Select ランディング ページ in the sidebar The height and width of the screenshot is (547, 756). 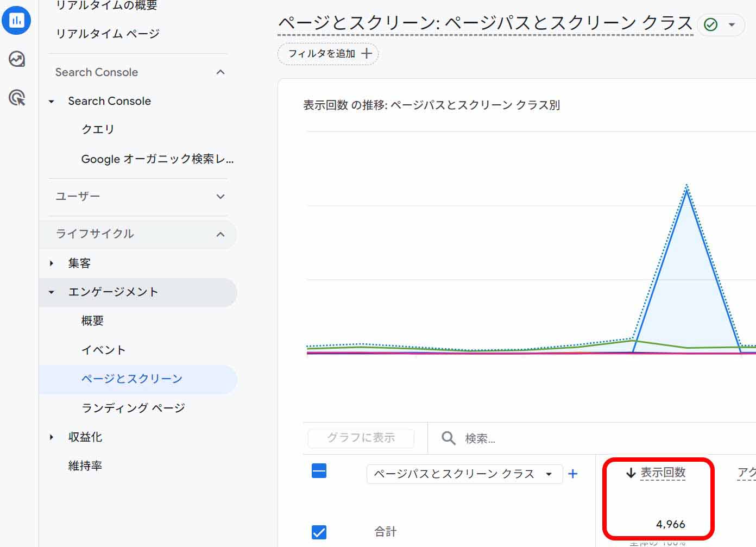pos(133,408)
